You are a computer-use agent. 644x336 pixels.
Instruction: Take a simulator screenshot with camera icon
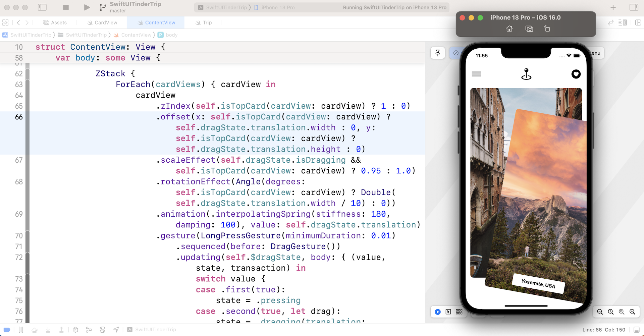pos(529,29)
